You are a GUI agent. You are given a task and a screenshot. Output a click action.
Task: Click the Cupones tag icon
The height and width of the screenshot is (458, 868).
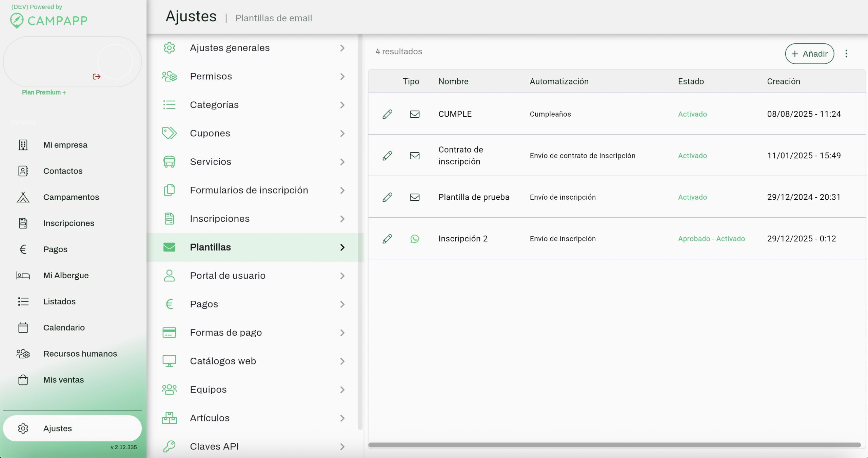pyautogui.click(x=169, y=133)
